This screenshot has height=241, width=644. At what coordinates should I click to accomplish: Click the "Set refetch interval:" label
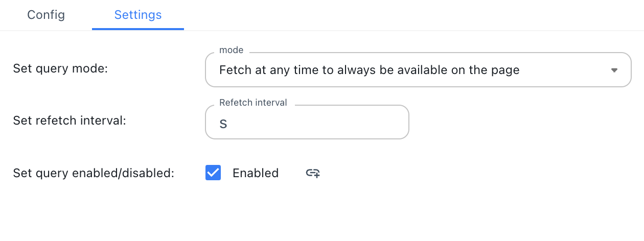(70, 121)
